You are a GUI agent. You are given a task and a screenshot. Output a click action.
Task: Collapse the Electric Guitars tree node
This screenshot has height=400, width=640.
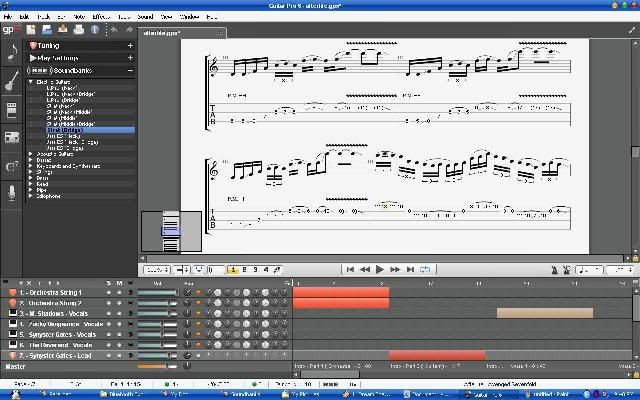(x=31, y=82)
